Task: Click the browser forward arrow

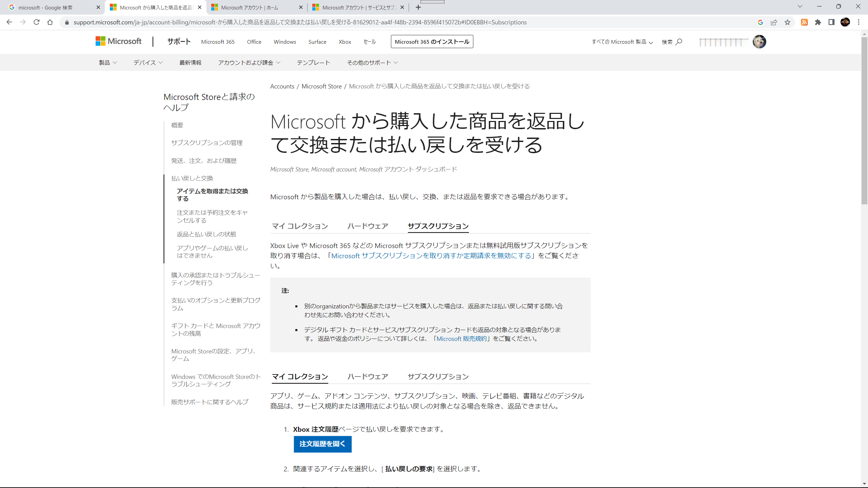Action: pyautogui.click(x=23, y=22)
